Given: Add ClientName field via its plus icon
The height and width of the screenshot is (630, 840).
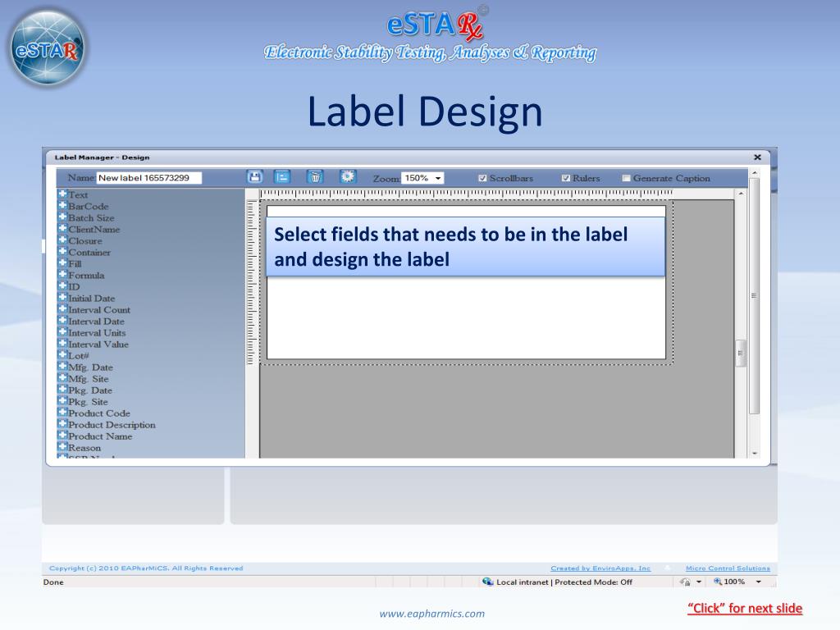Looking at the screenshot, I should [62, 229].
